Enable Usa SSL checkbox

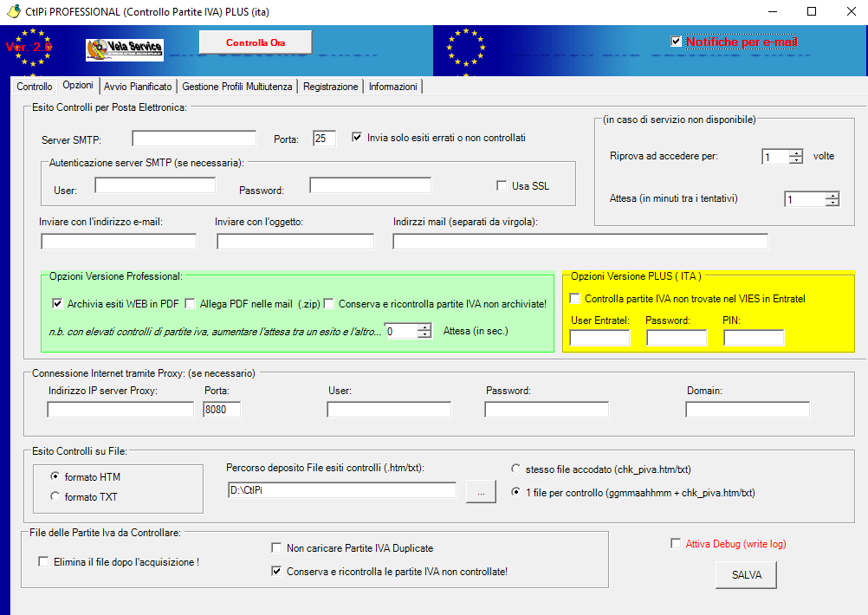(502, 186)
